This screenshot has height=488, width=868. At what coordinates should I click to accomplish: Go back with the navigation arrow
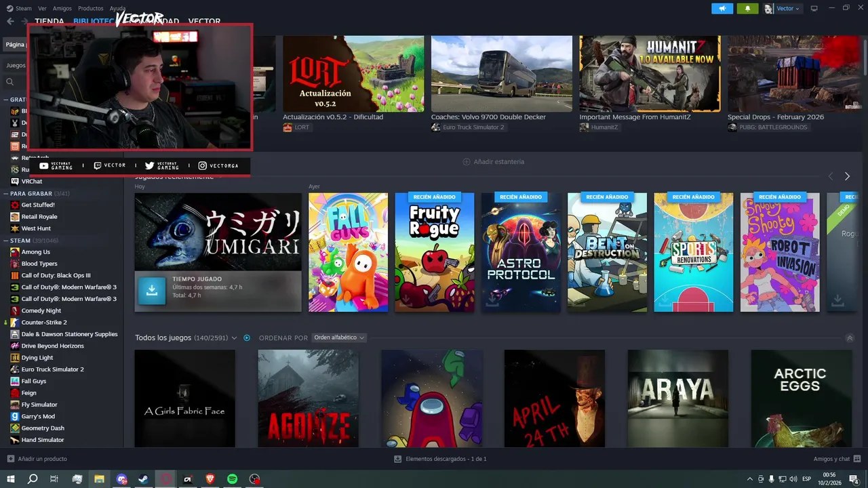(x=10, y=21)
